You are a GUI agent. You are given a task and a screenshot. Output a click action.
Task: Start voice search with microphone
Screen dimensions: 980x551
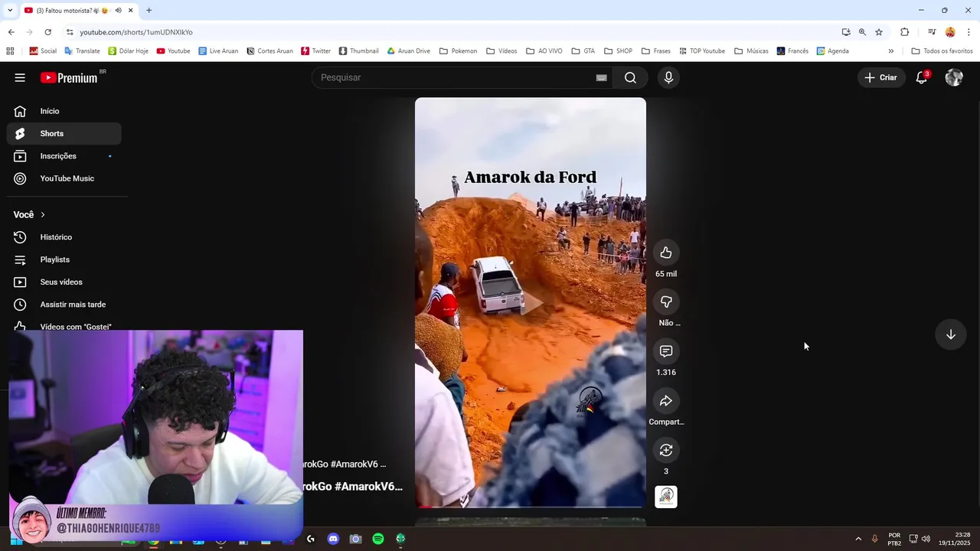[668, 77]
